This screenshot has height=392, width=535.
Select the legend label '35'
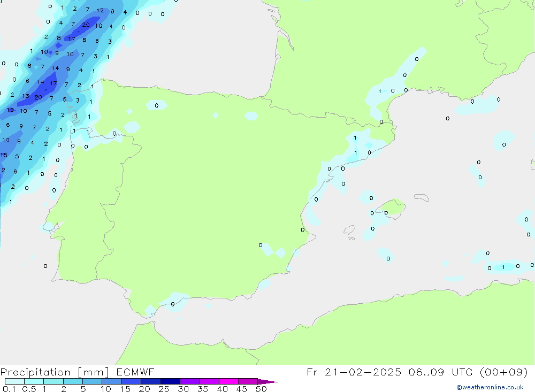point(203,389)
